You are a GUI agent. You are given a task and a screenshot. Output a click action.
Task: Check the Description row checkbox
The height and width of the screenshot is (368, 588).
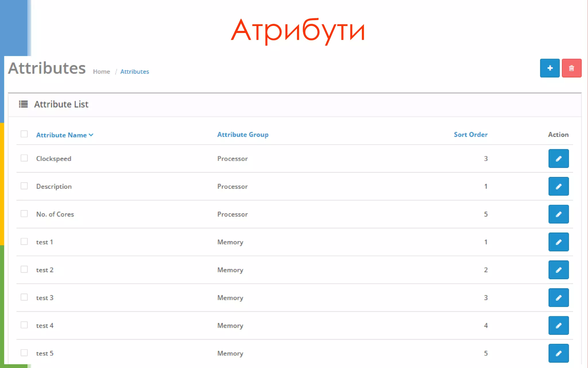(24, 186)
